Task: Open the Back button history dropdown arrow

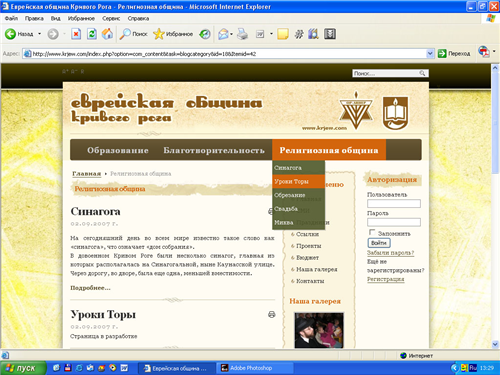Action: [x=40, y=34]
